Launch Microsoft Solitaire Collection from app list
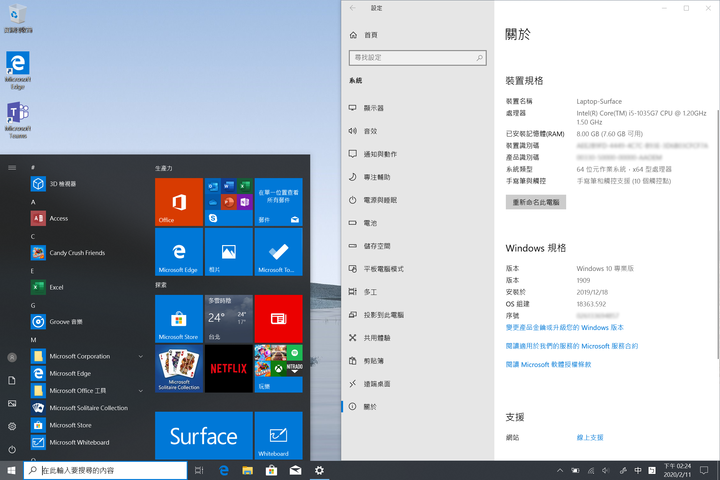This screenshot has width=720, height=480. (87, 408)
